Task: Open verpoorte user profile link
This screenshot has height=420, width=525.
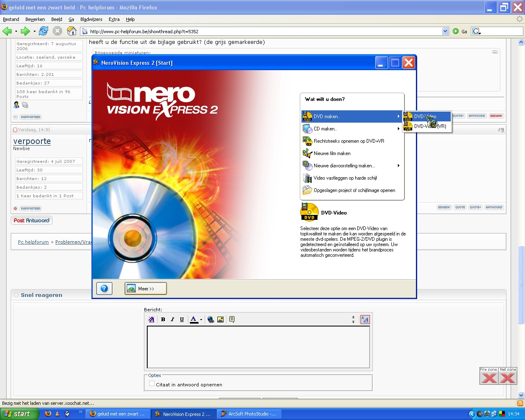Action: click(x=32, y=141)
